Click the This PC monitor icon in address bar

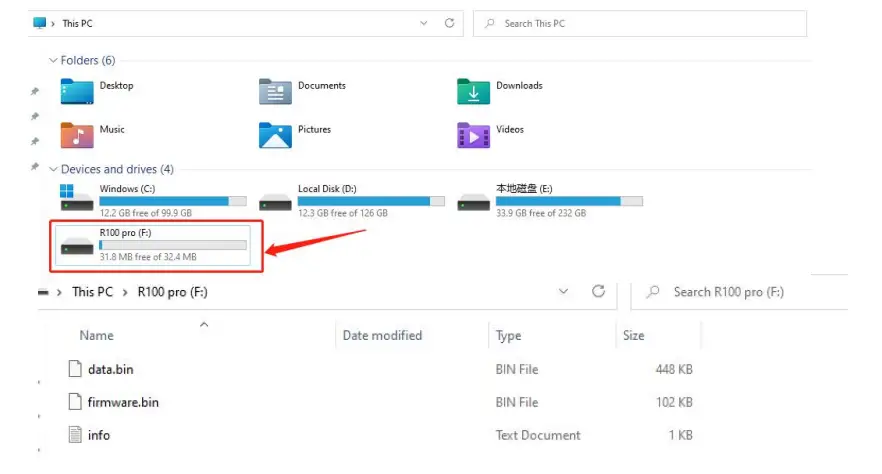click(x=39, y=23)
